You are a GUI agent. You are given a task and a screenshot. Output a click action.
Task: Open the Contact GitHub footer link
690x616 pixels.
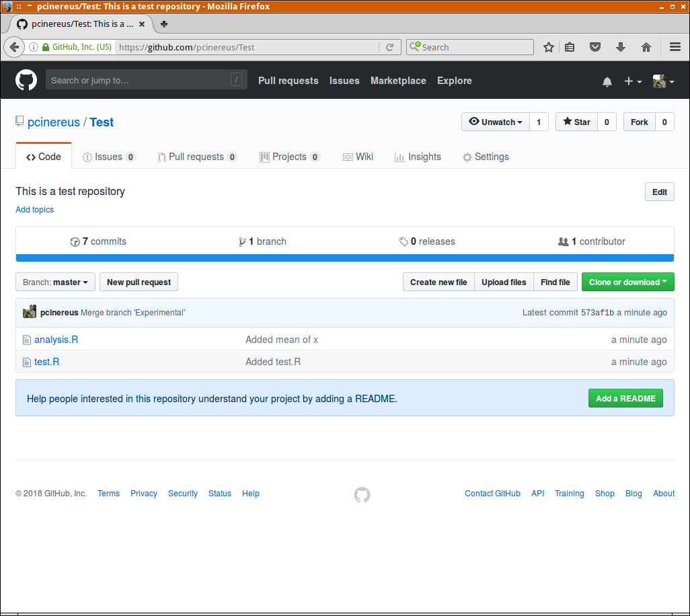point(492,494)
